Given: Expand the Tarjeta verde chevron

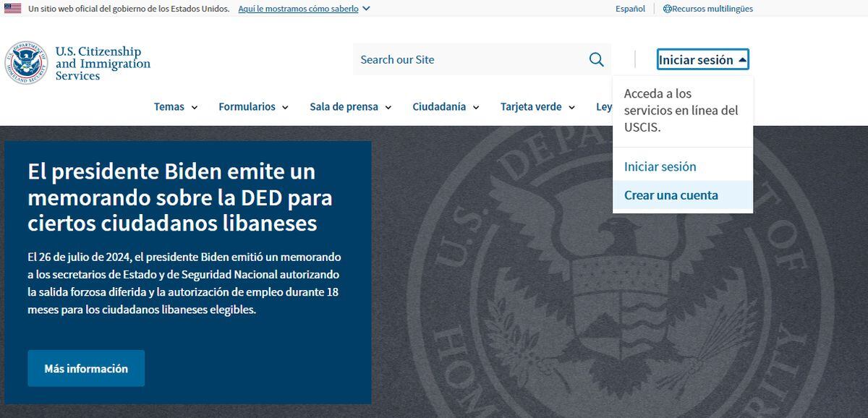Looking at the screenshot, I should coord(572,107).
